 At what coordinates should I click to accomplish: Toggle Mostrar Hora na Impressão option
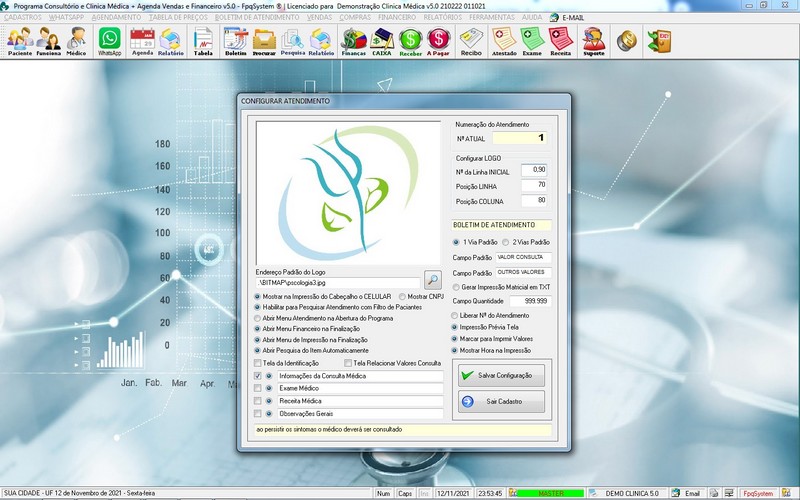(x=455, y=351)
